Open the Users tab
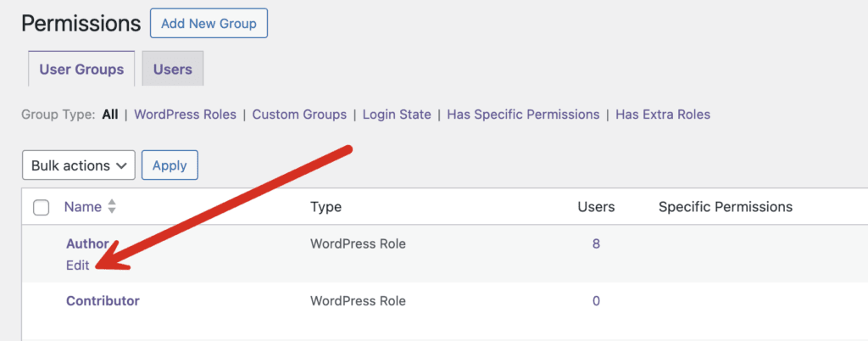The height and width of the screenshot is (341, 868). pyautogui.click(x=173, y=70)
